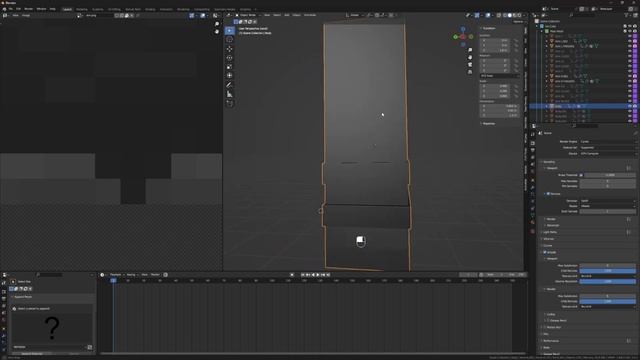
Task: Open the Feature Set dropdown
Action: [x=607, y=148]
